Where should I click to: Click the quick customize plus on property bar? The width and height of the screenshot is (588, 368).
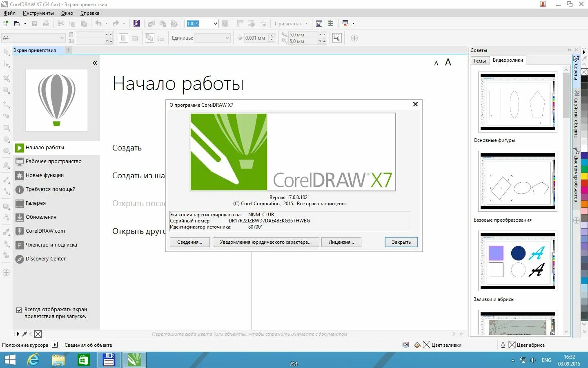point(354,38)
